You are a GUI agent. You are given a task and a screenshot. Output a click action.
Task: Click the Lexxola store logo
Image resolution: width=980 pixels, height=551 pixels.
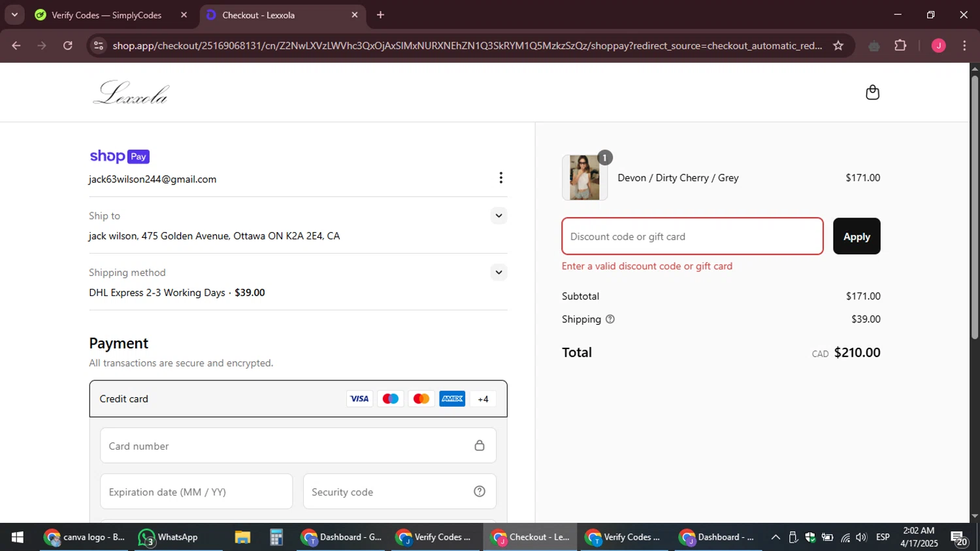click(131, 92)
